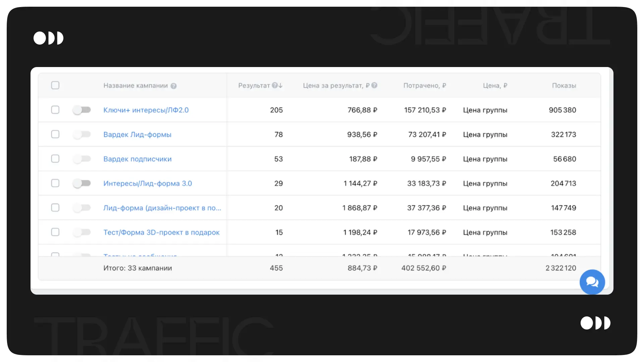Check the select-all campaigns checkbox in header

point(55,85)
